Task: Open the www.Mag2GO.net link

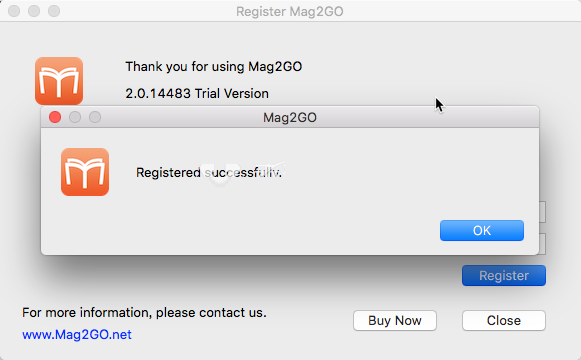Action: click(77, 334)
